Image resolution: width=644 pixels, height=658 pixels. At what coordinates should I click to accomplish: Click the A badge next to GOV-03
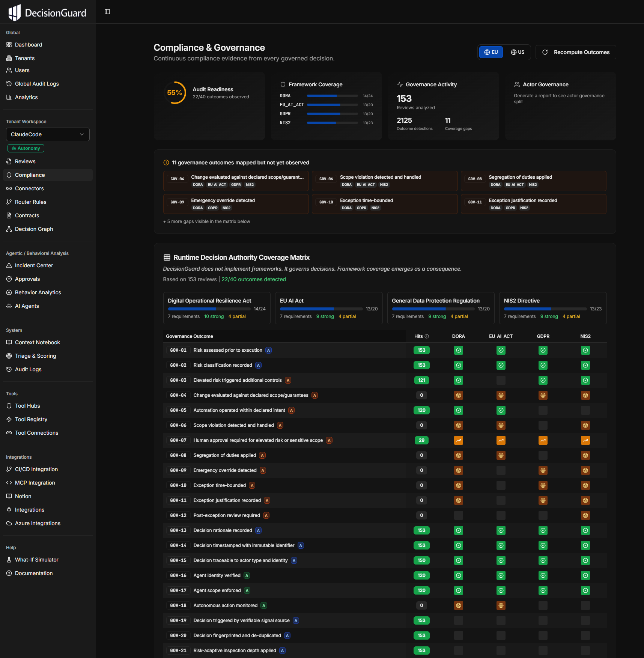288,380
